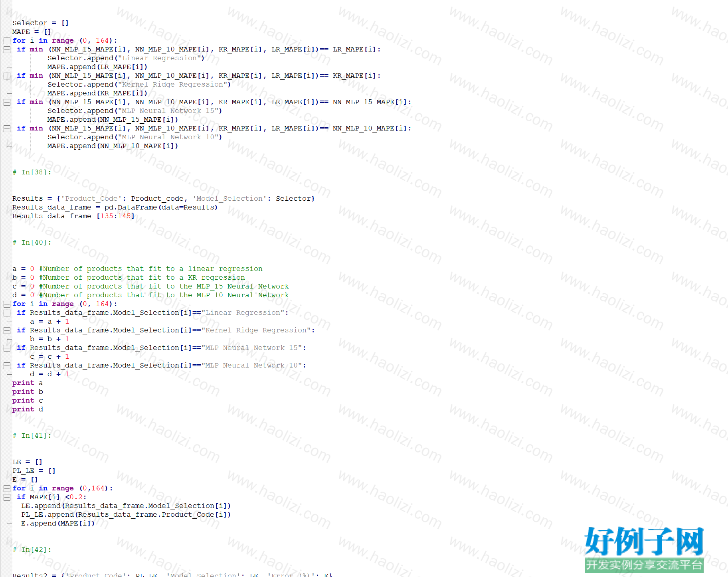Click the line MAPE.append(KR_MAPE[i])

coord(97,93)
